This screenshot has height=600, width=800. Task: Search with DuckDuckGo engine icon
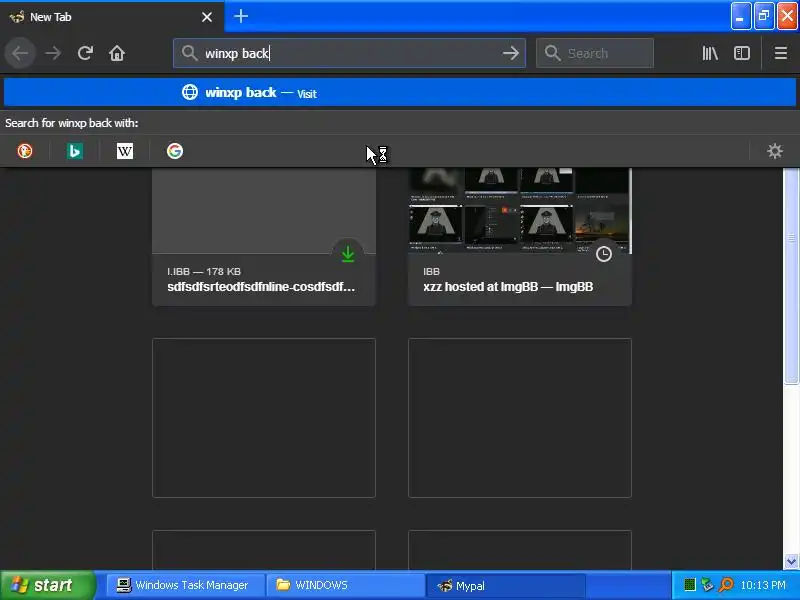click(25, 151)
